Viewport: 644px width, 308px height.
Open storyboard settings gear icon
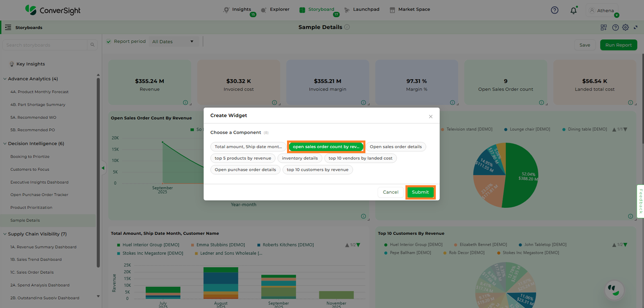[625, 27]
